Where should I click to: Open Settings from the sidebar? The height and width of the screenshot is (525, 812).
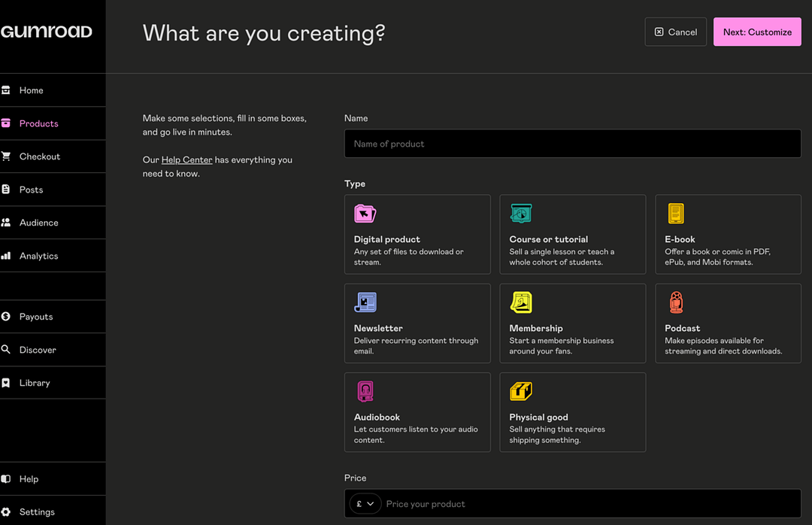(x=37, y=511)
